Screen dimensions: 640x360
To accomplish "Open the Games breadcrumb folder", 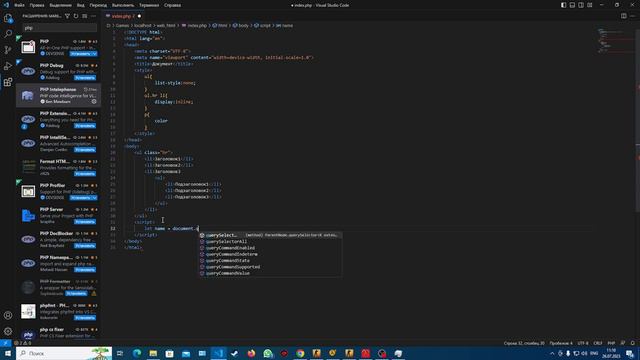I will point(122,25).
